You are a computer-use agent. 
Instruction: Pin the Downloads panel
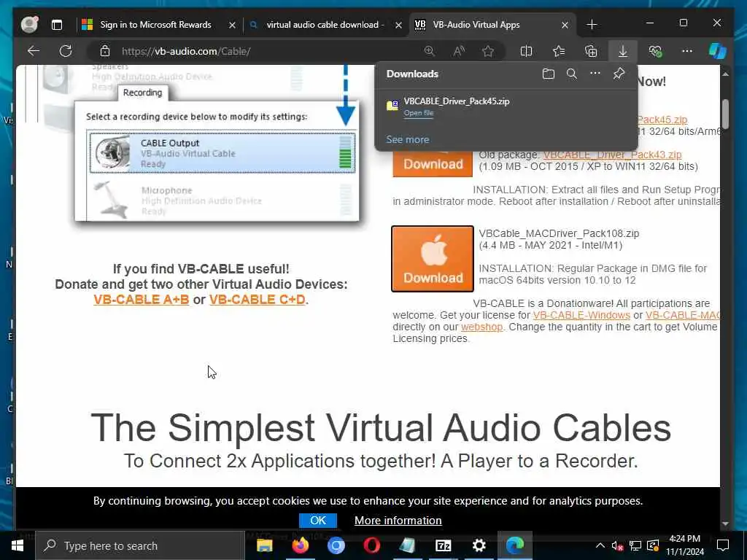click(619, 74)
